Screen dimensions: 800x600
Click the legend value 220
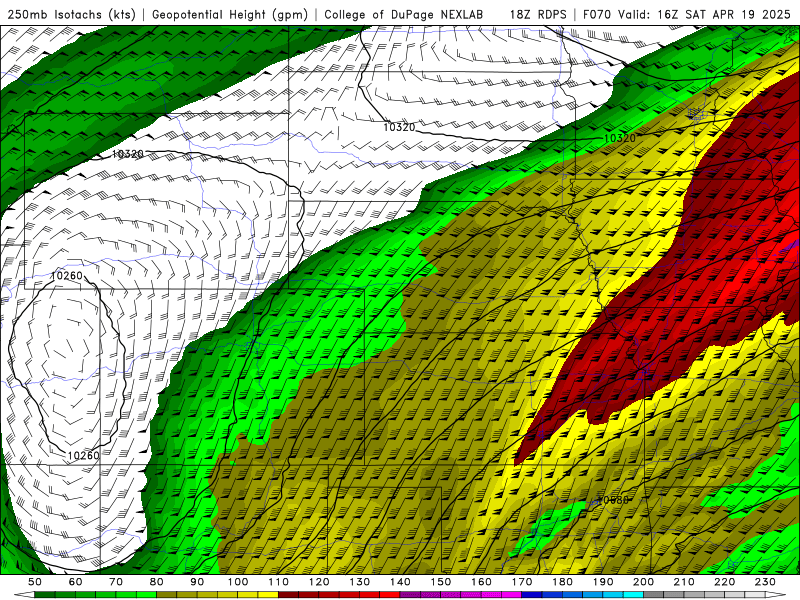(725, 582)
